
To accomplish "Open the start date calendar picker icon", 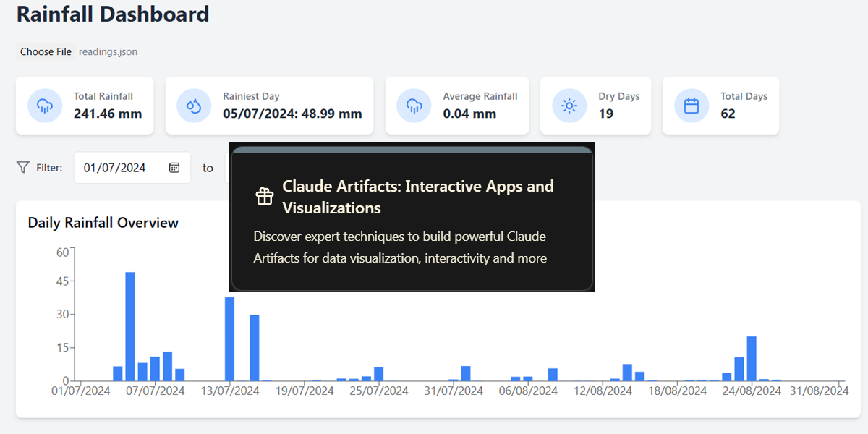I will (174, 167).
